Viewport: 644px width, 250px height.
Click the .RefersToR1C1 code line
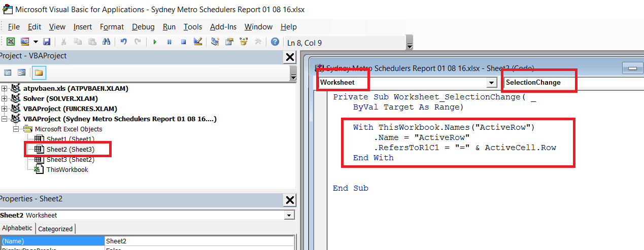[x=465, y=148]
